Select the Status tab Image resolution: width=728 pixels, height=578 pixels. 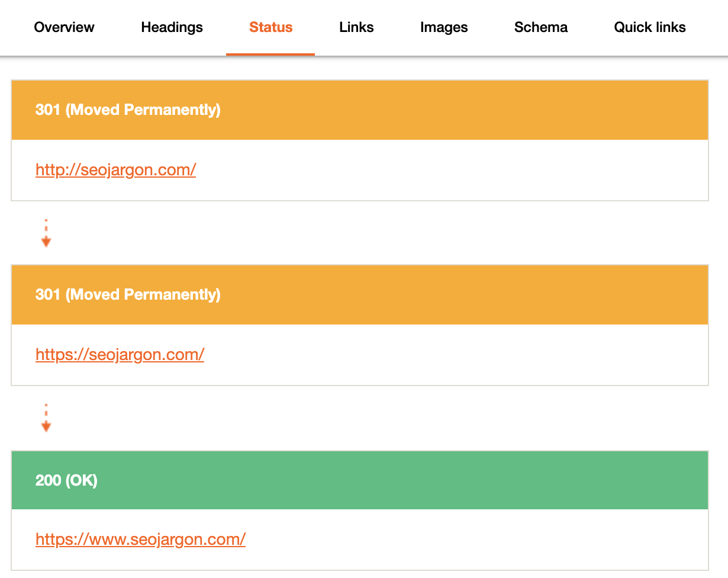coord(270,27)
